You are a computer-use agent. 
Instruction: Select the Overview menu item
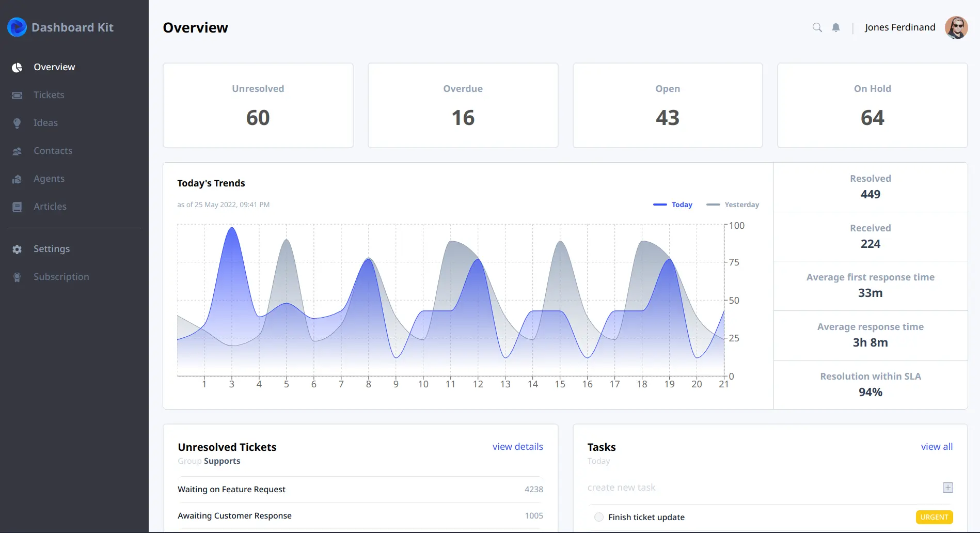coord(54,67)
